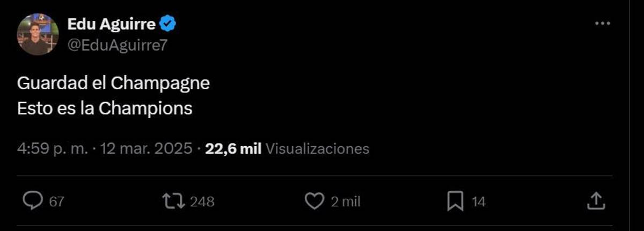
Task: Click the share upload icon
Action: pyautogui.click(x=596, y=201)
